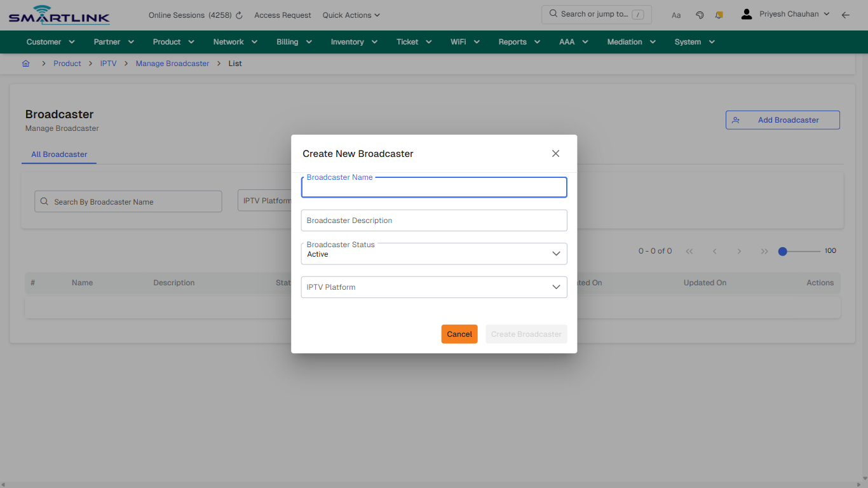868x488 pixels.
Task: Adjust font size via the Aa icon
Action: coord(676,15)
